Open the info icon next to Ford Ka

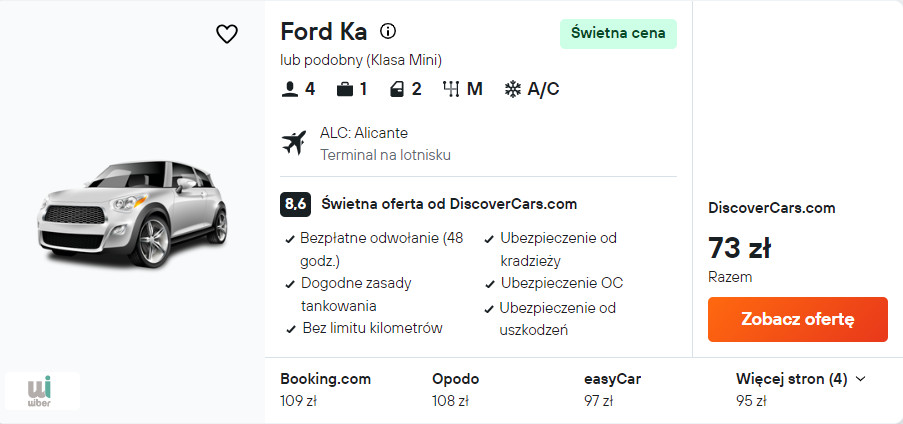click(388, 31)
